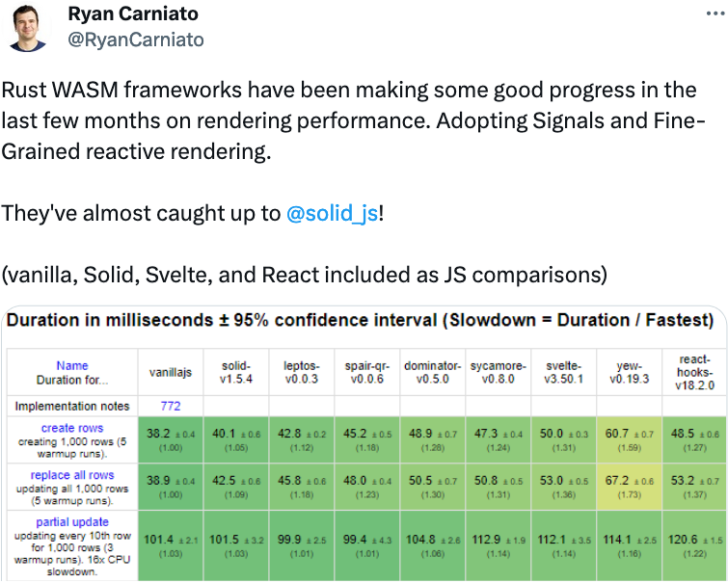Select the yew-v0.19.3 column header
Viewport: 728px width, 583px height.
(628, 372)
